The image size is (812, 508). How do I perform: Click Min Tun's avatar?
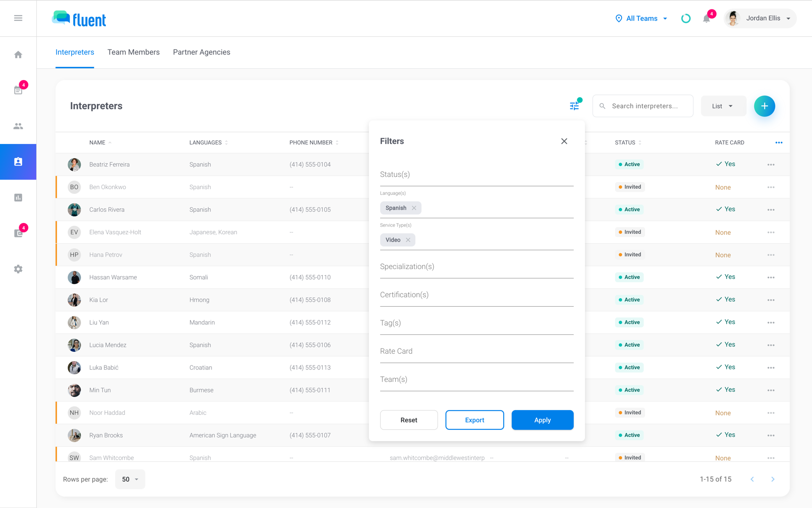pyautogui.click(x=74, y=390)
